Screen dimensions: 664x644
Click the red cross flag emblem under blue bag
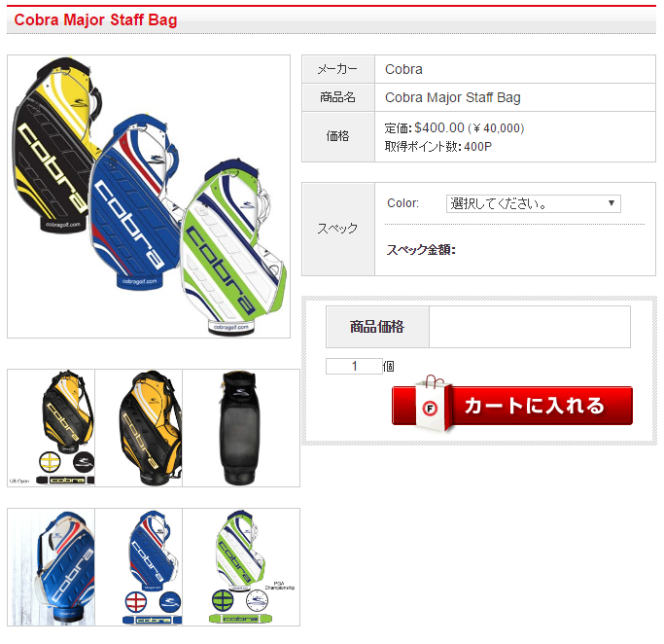click(136, 601)
